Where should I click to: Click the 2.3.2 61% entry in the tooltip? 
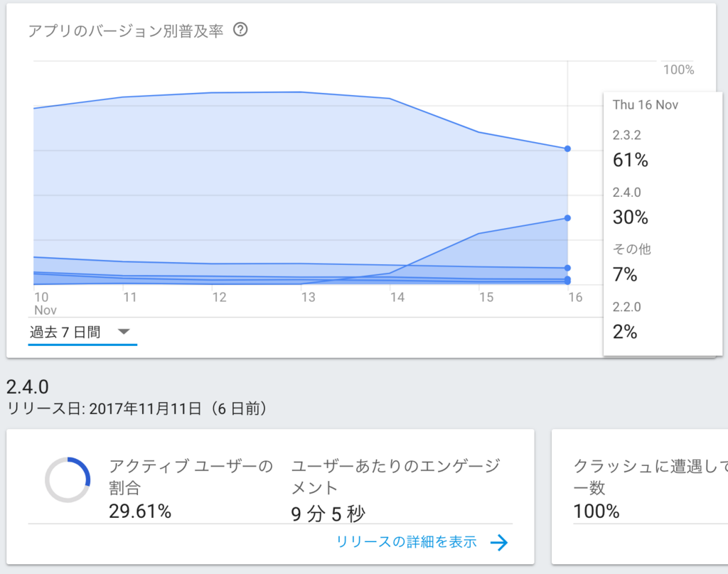[630, 149]
